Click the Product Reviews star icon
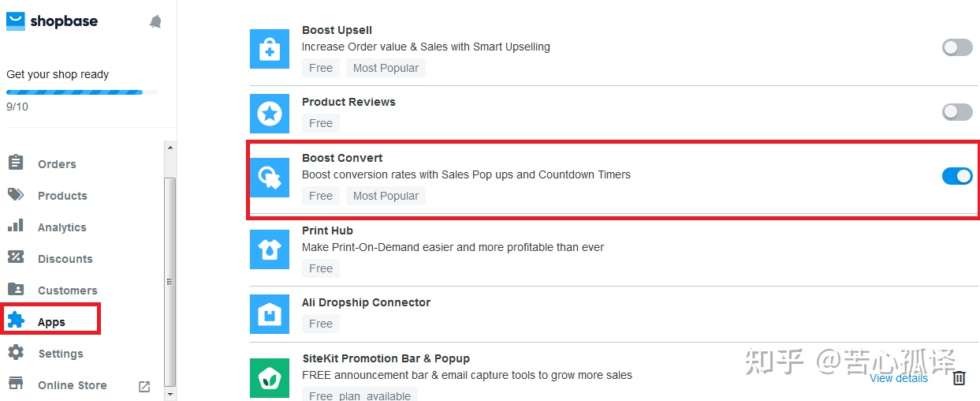 point(270,114)
